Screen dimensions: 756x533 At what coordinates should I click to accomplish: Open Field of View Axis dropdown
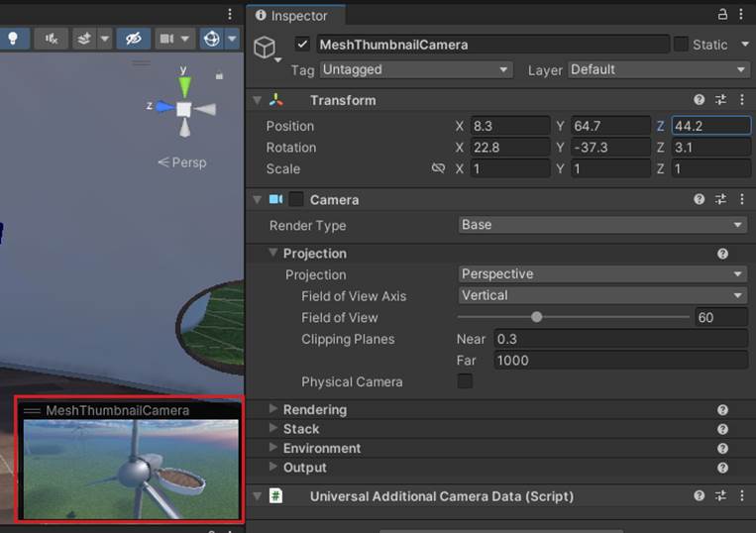pyautogui.click(x=601, y=295)
